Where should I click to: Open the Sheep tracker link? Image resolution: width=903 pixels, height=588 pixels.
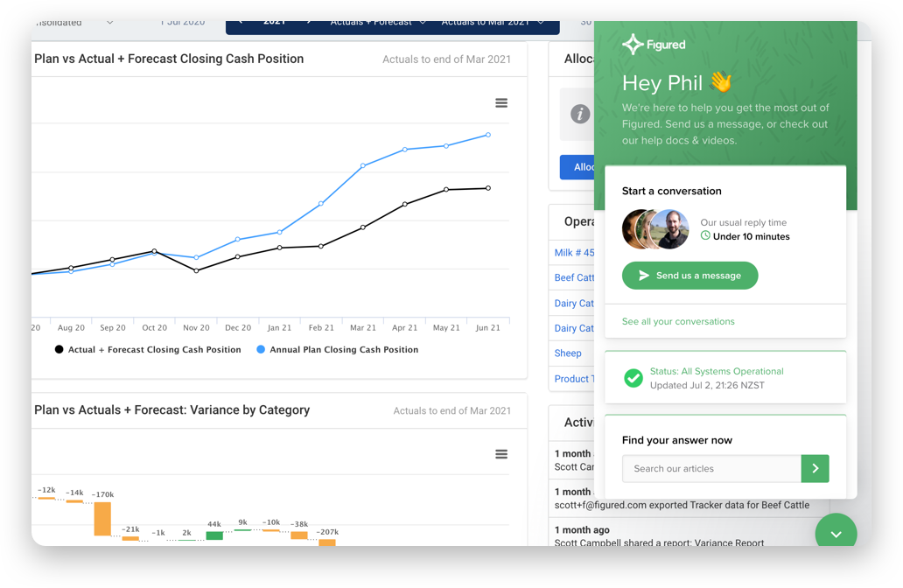point(566,353)
